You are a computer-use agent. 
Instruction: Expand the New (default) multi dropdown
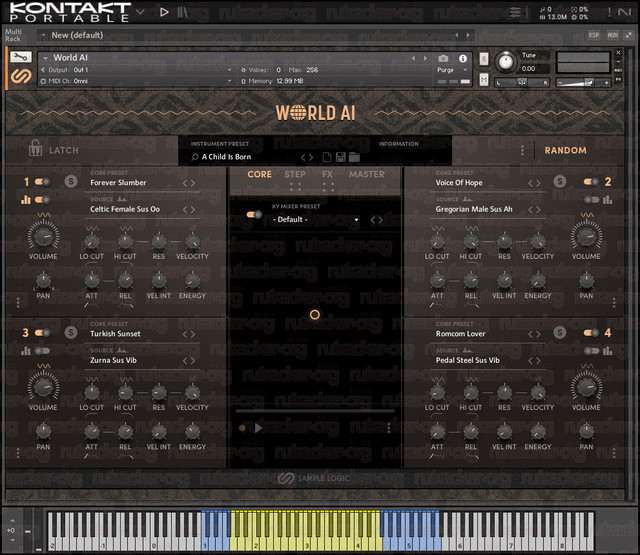click(44, 35)
